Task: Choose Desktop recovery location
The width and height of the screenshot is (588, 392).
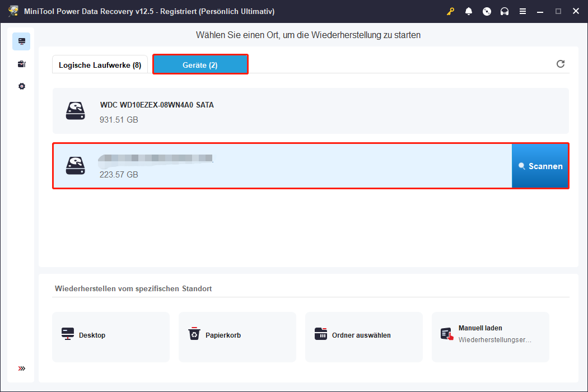Action: tap(111, 337)
